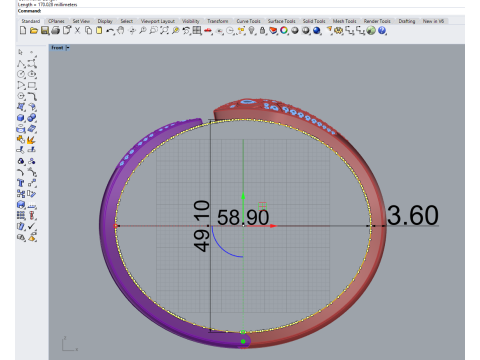
Task: Click the Zoom Window magnifier icon
Action: pos(153,31)
